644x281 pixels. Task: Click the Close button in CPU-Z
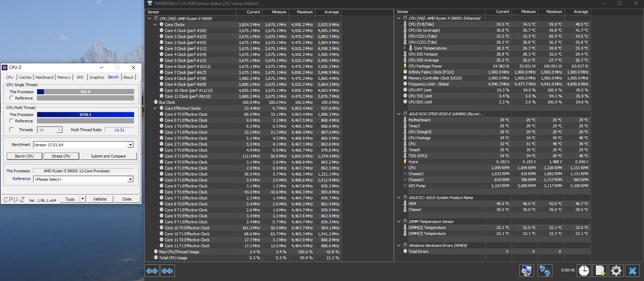[x=127, y=199]
